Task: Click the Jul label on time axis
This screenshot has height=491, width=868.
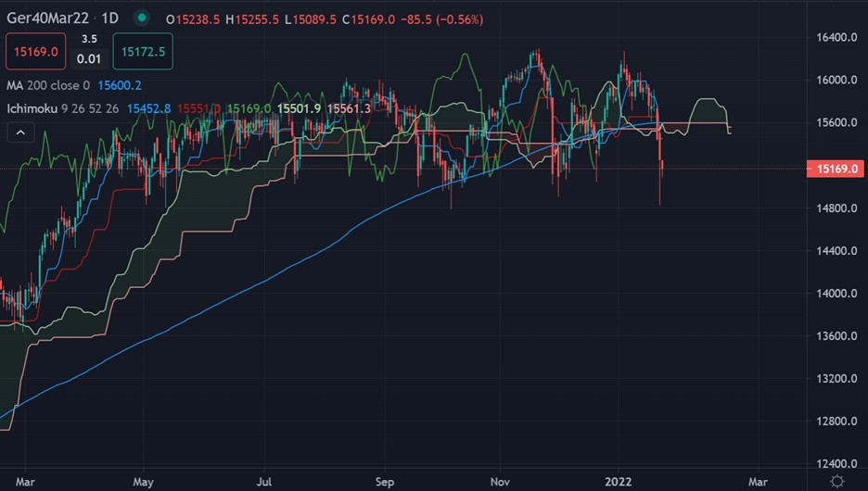Action: (x=264, y=482)
